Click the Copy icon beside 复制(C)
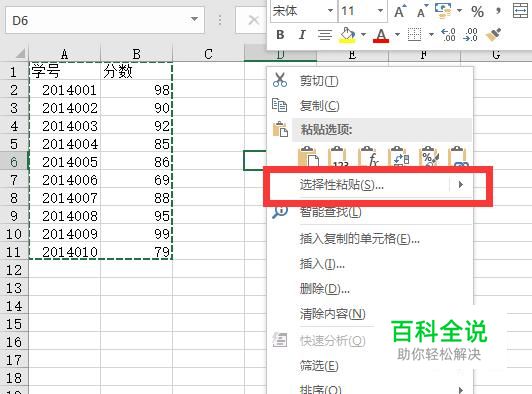 (x=280, y=105)
